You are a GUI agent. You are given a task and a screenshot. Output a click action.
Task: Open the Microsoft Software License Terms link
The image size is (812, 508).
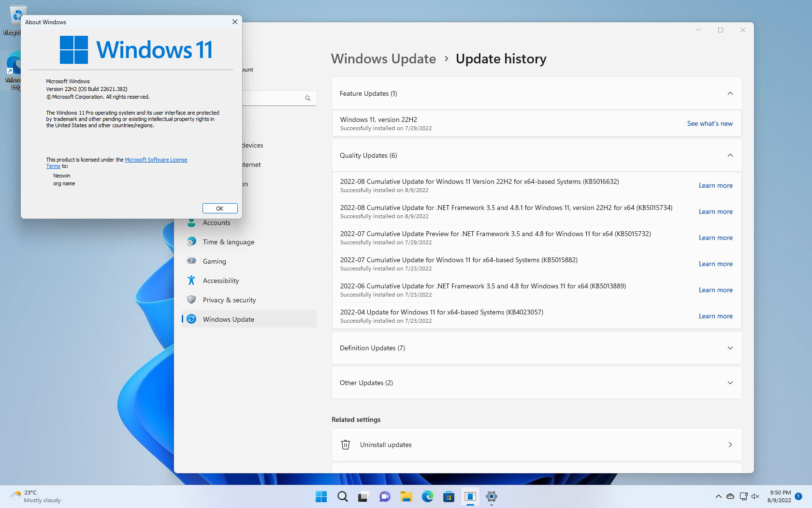pos(156,160)
